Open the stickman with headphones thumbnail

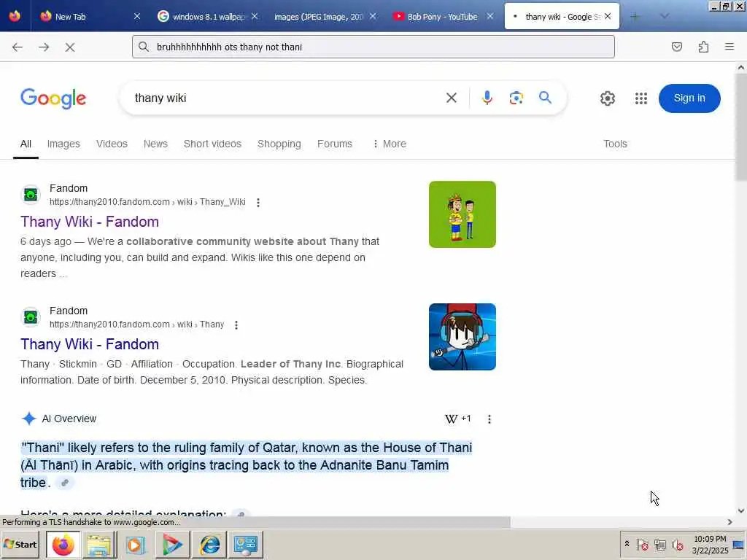(462, 337)
